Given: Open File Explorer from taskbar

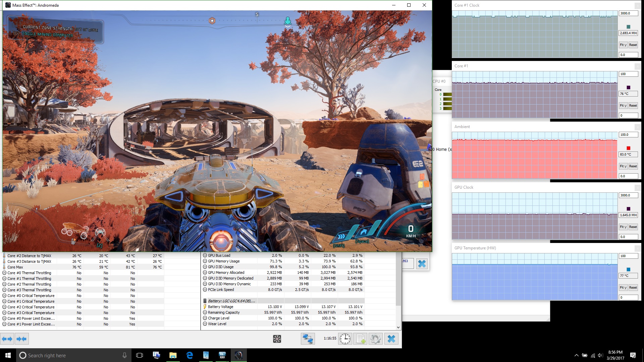Looking at the screenshot, I should tap(173, 355).
